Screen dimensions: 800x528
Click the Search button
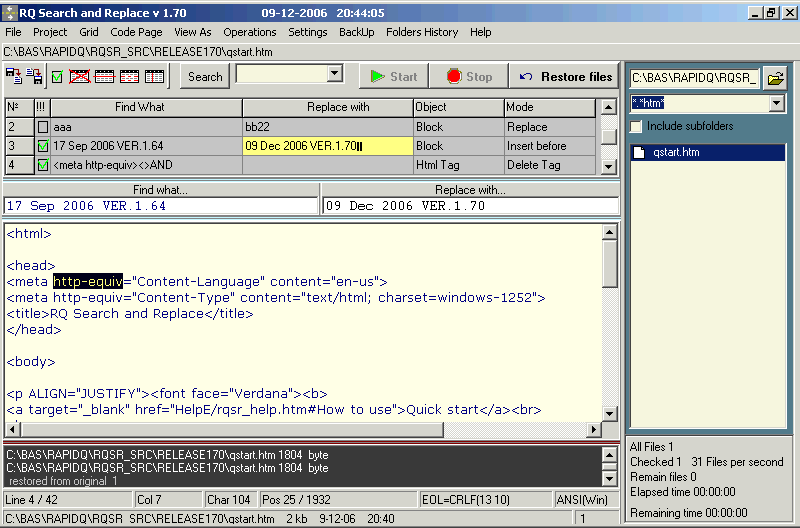pos(205,76)
